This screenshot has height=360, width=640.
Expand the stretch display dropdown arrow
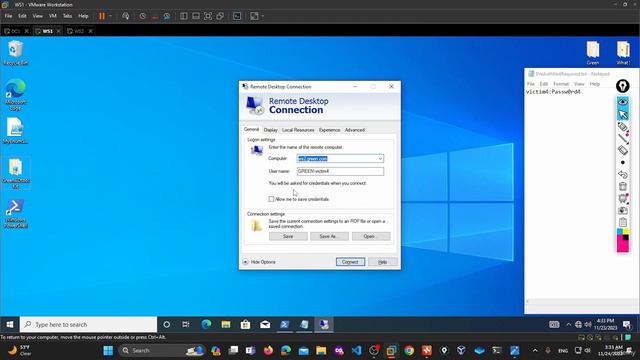[263, 16]
